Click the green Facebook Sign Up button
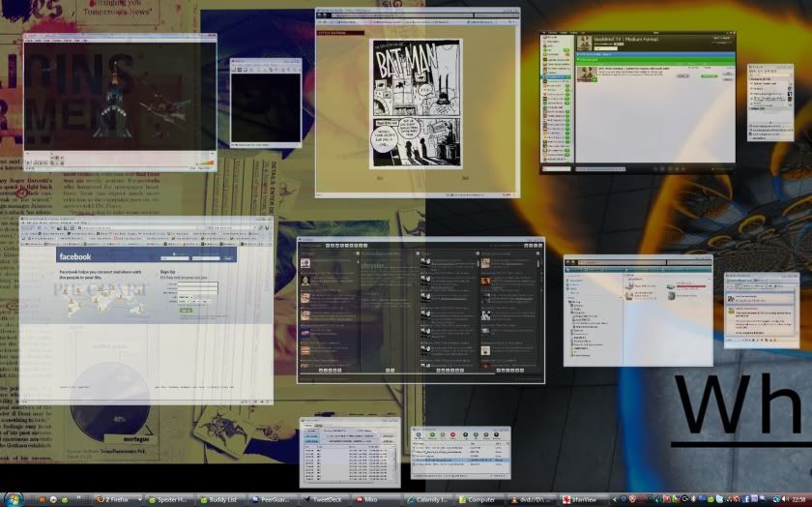The image size is (812, 507). coord(186,311)
